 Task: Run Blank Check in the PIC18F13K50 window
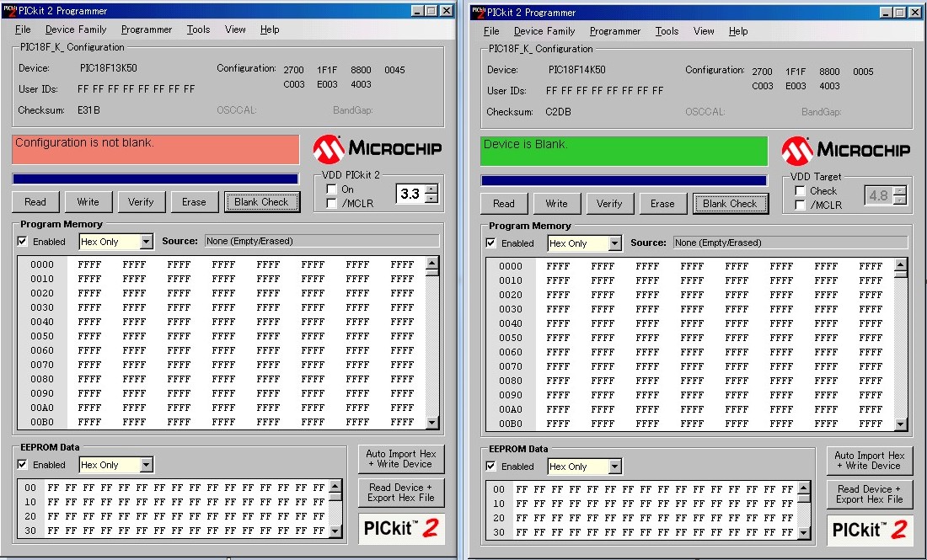pyautogui.click(x=261, y=202)
